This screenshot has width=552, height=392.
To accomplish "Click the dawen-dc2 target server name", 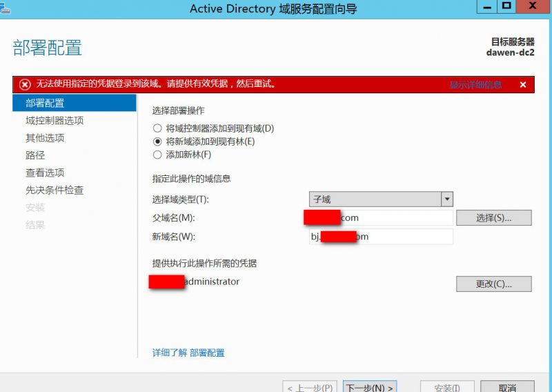I will pyautogui.click(x=511, y=52).
